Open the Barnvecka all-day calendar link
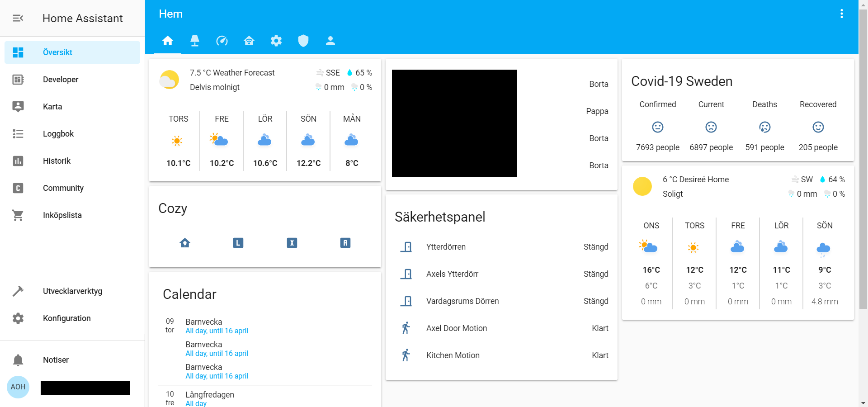The height and width of the screenshot is (407, 868). point(217,331)
